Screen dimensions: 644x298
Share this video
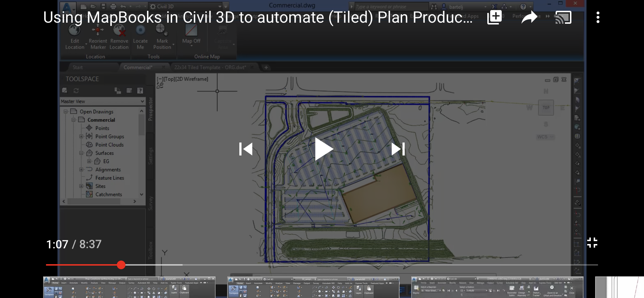click(x=529, y=17)
